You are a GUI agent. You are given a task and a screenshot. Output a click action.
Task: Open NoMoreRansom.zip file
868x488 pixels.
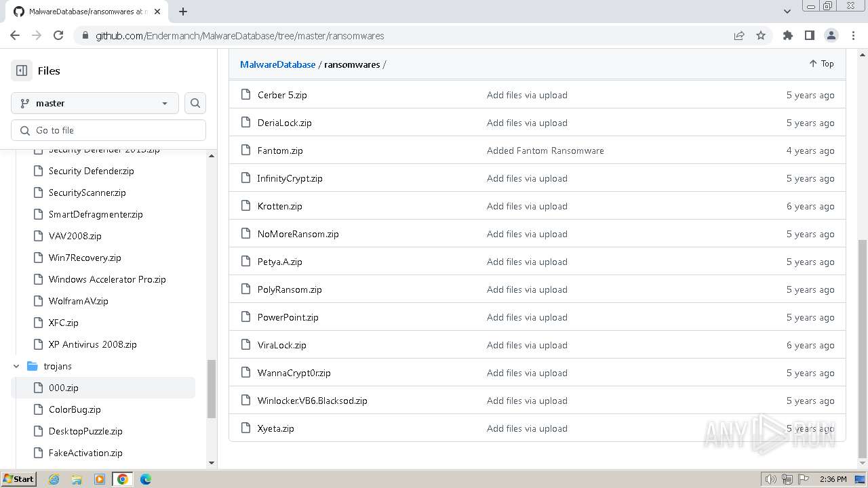click(298, 234)
